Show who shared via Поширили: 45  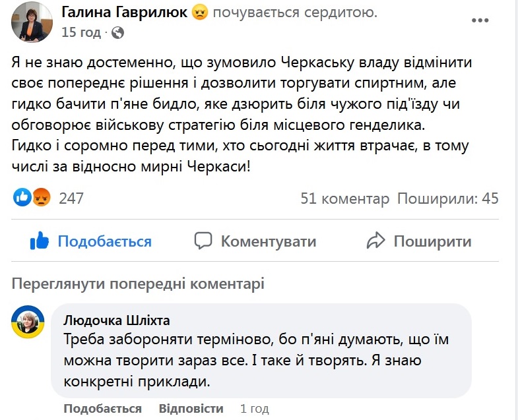click(x=447, y=198)
